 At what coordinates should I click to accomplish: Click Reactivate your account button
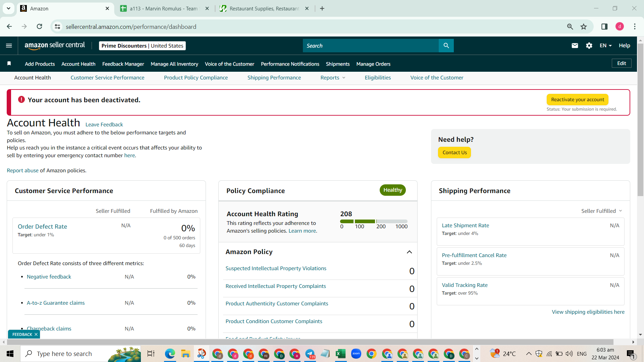point(578,100)
